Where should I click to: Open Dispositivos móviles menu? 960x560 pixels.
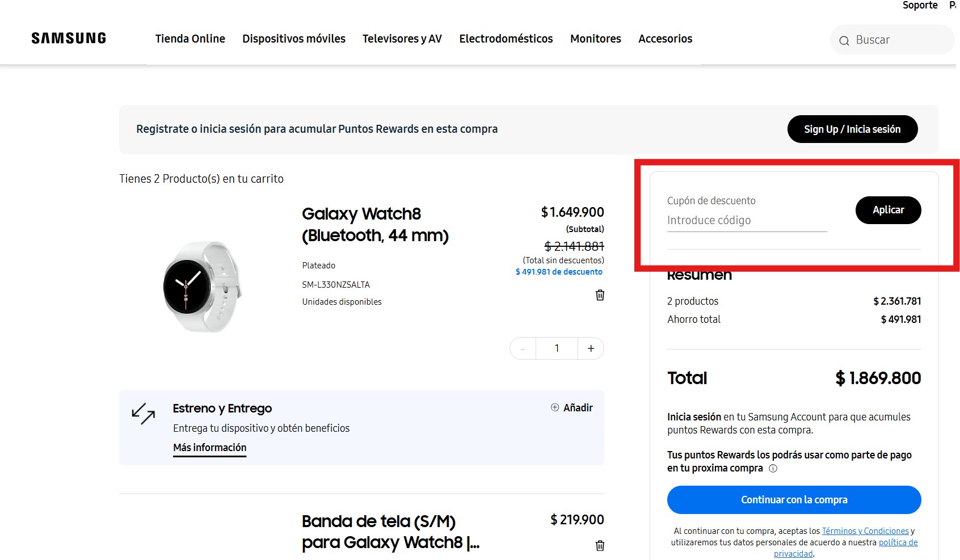[294, 39]
